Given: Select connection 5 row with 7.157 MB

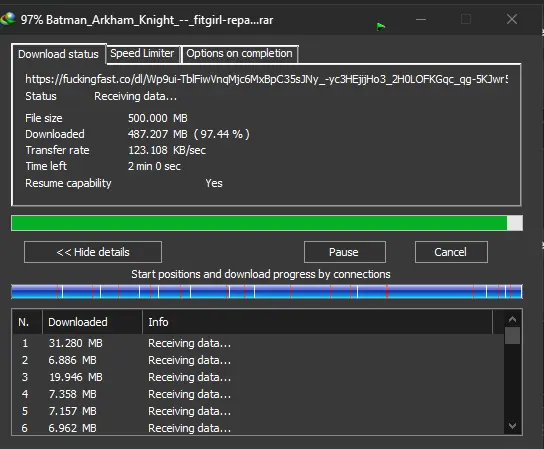Looking at the screenshot, I should 258,411.
